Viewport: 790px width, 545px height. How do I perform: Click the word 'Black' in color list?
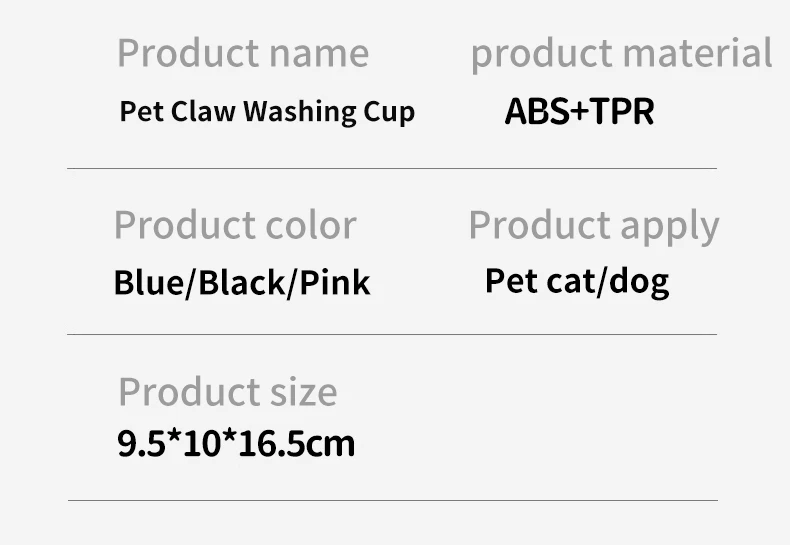[242, 283]
